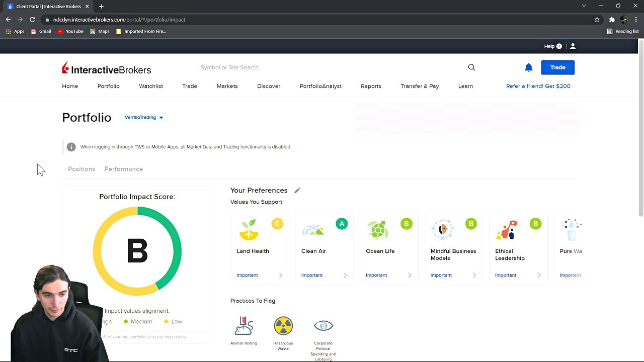Click Important link under Clean Air
Viewport: 644px width, 362px height.
(311, 275)
